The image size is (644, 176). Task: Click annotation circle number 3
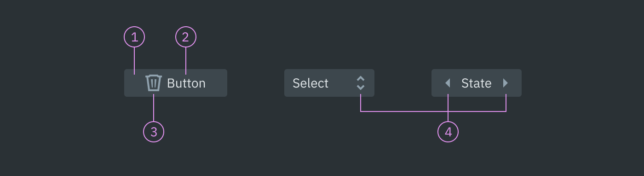(154, 132)
